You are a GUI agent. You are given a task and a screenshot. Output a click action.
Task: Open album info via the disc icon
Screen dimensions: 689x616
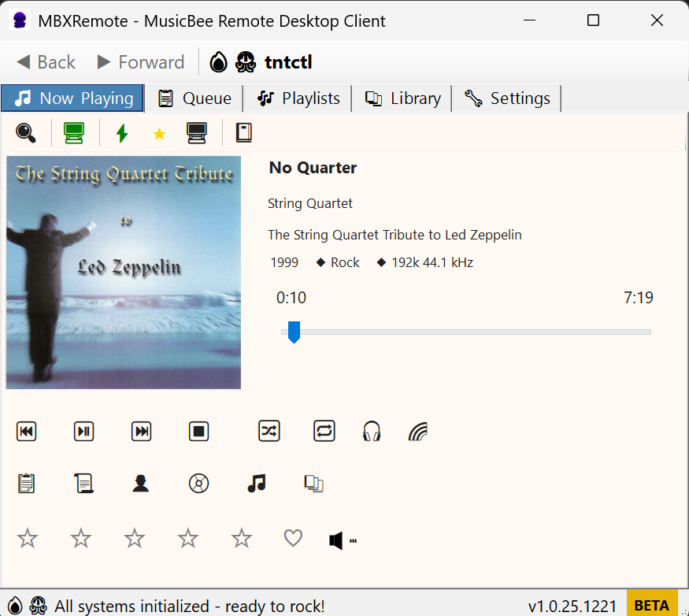(198, 483)
